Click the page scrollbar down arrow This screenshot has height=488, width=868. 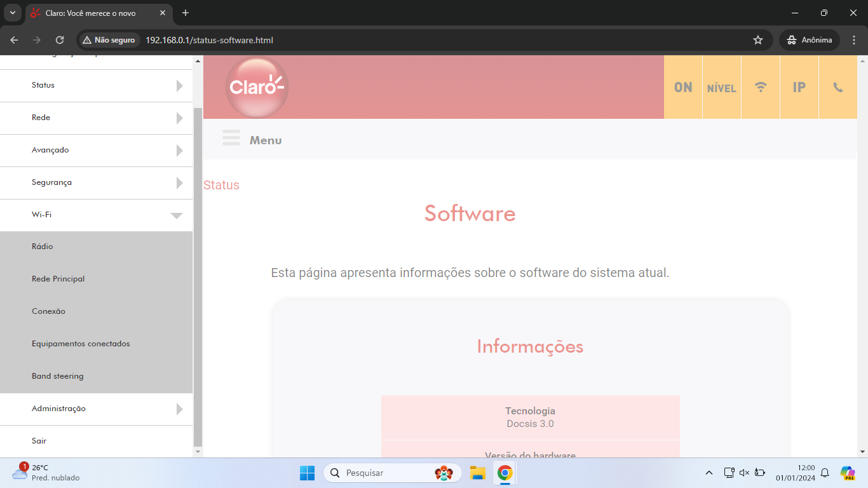pyautogui.click(x=862, y=451)
